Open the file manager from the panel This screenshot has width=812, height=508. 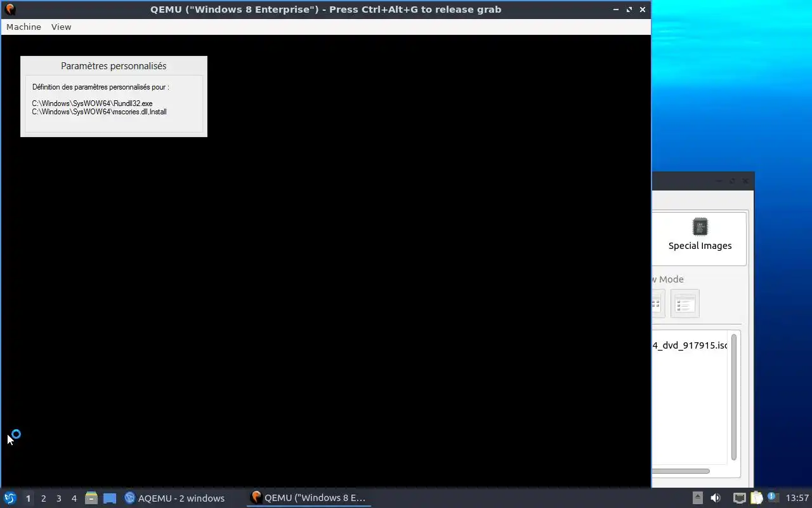click(x=91, y=498)
